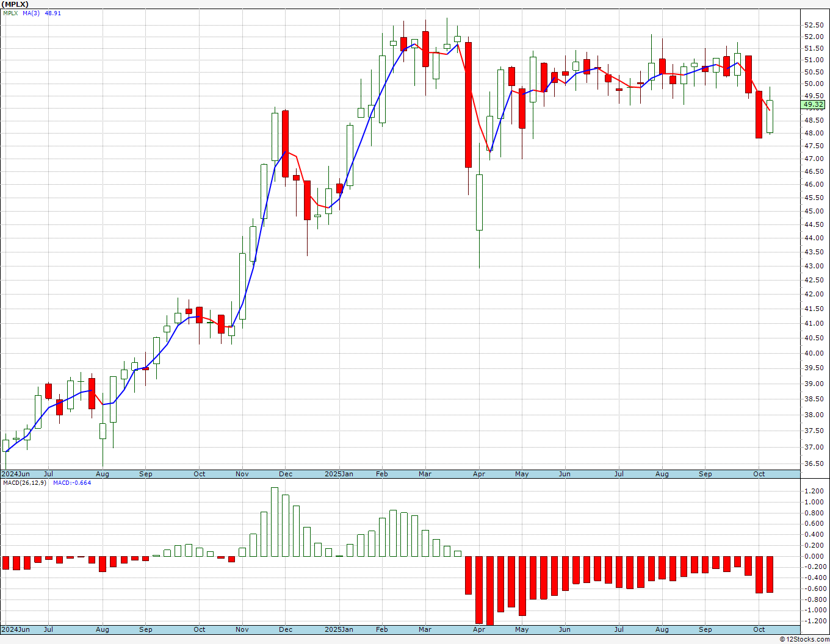Click the MACD:-0.664 reading label
This screenshot has width=830, height=644.
point(72,482)
